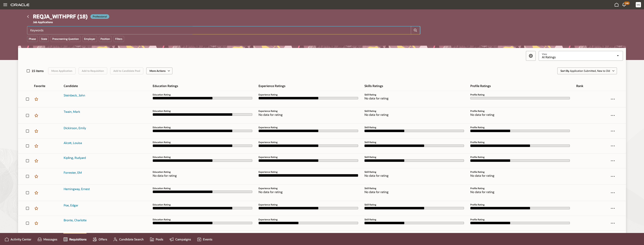Viewport: 644px width, 245px height.
Task: Open actions menu for Twain, Mark
Action: (612, 115)
